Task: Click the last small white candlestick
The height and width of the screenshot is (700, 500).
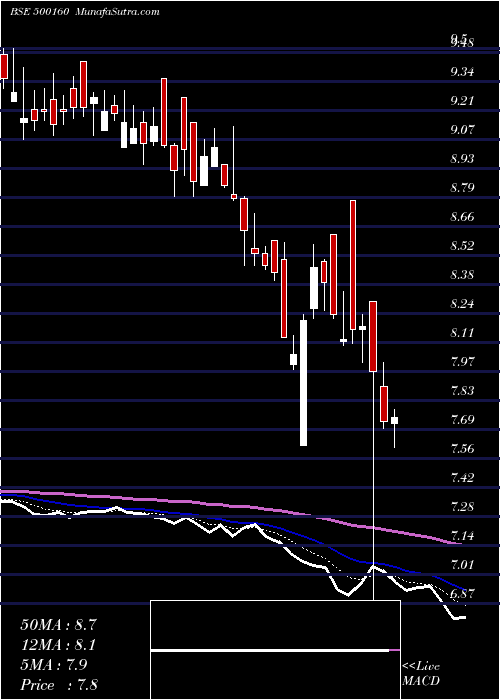Action: pos(394,421)
